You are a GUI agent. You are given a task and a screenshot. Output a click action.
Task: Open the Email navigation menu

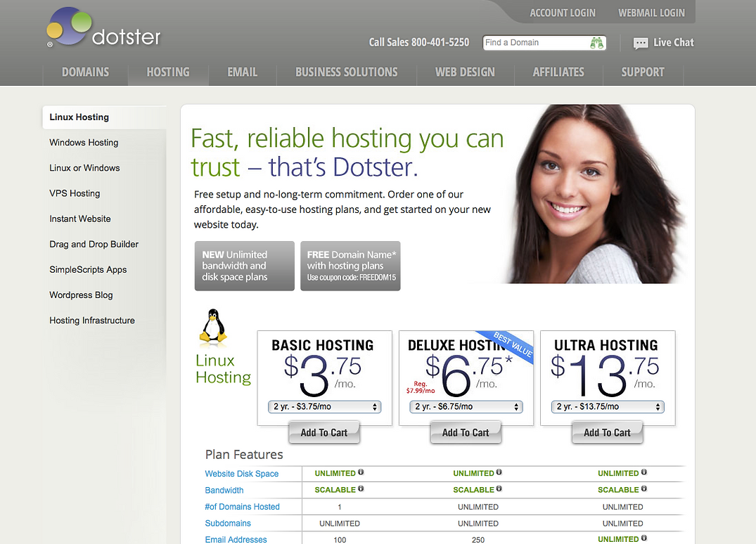[x=243, y=72]
